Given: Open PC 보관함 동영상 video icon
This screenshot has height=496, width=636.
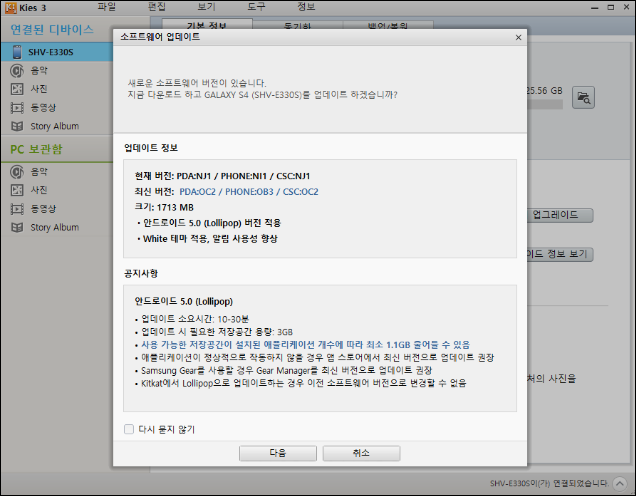Looking at the screenshot, I should click(17, 208).
